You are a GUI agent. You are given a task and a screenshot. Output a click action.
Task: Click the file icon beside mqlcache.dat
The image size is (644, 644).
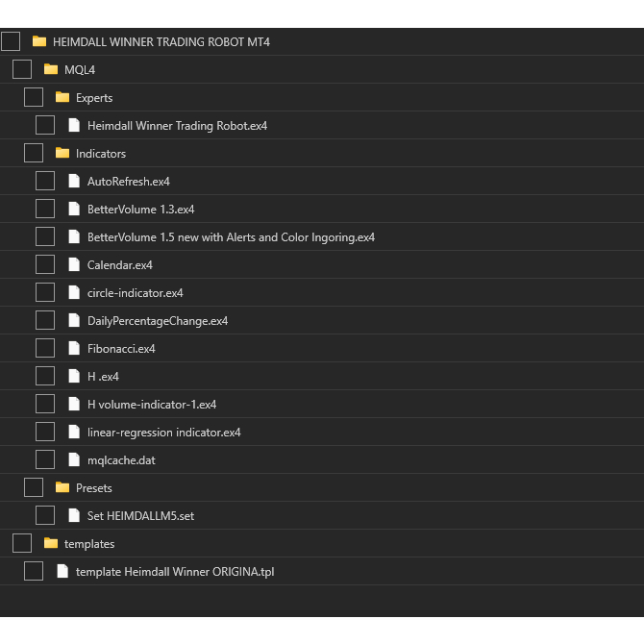[74, 459]
